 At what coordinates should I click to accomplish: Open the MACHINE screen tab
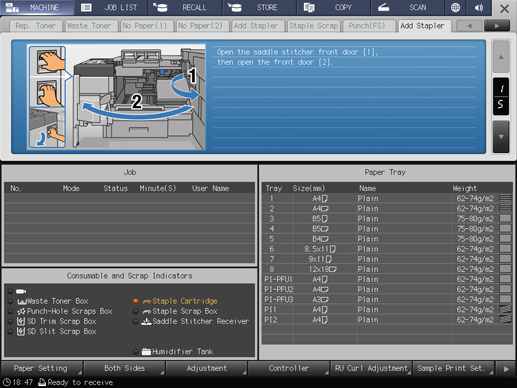point(37,7)
